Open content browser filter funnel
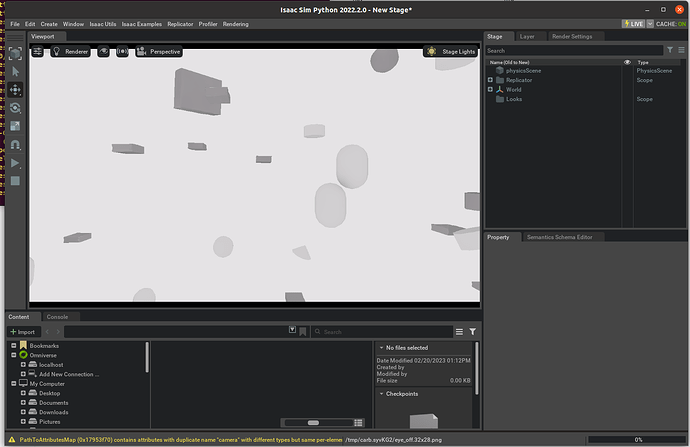 click(x=473, y=332)
